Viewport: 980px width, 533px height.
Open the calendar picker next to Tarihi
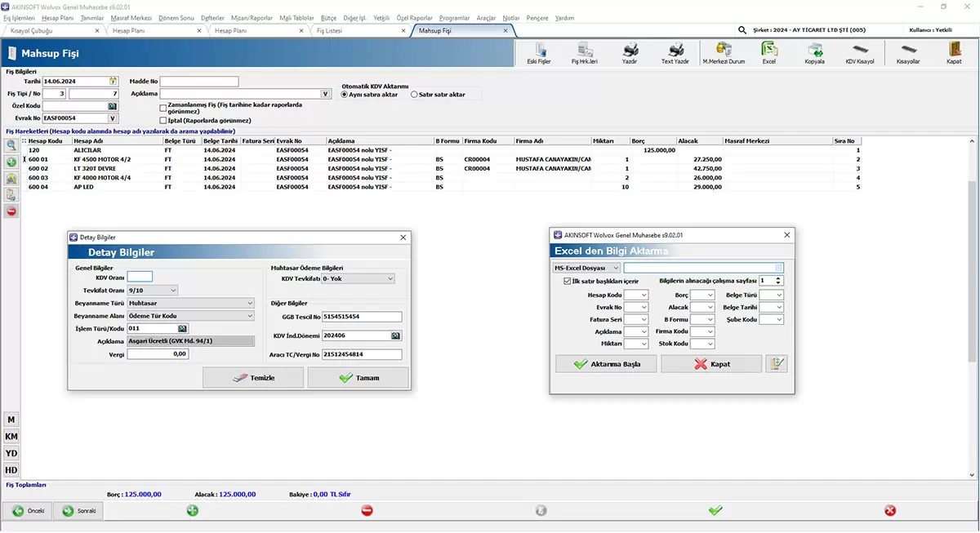[x=114, y=82]
